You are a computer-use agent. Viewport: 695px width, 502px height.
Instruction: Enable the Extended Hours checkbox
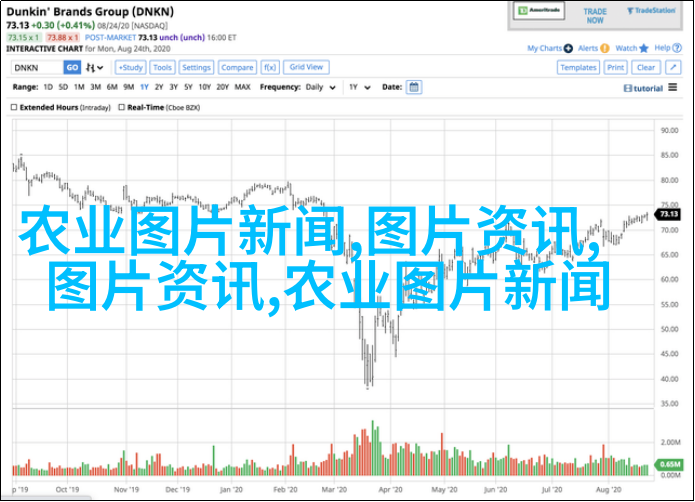pyautogui.click(x=14, y=107)
